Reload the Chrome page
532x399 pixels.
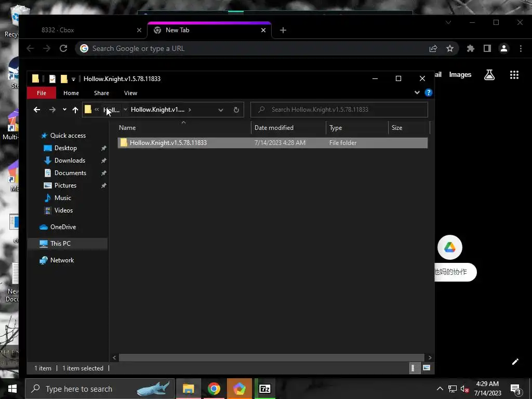pyautogui.click(x=63, y=48)
